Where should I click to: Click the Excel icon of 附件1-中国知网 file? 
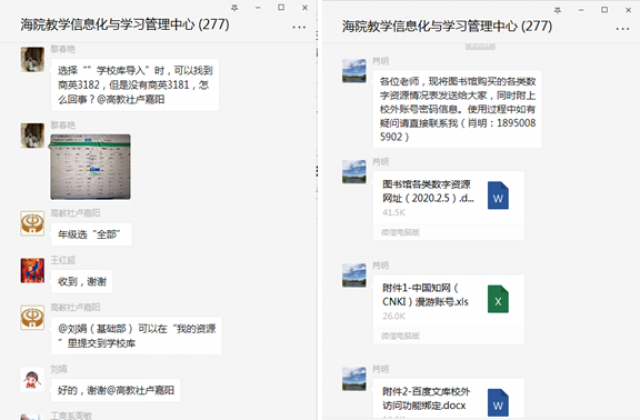(498, 300)
